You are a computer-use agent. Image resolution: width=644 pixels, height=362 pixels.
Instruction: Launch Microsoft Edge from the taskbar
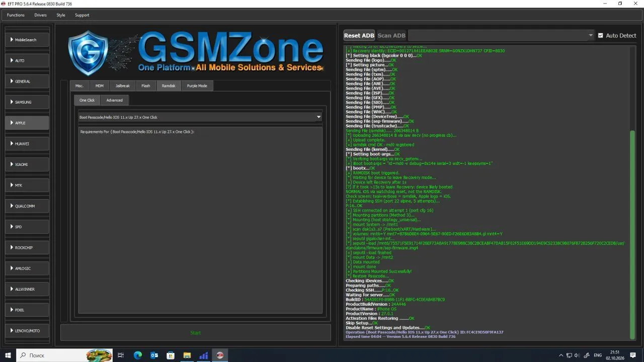138,355
